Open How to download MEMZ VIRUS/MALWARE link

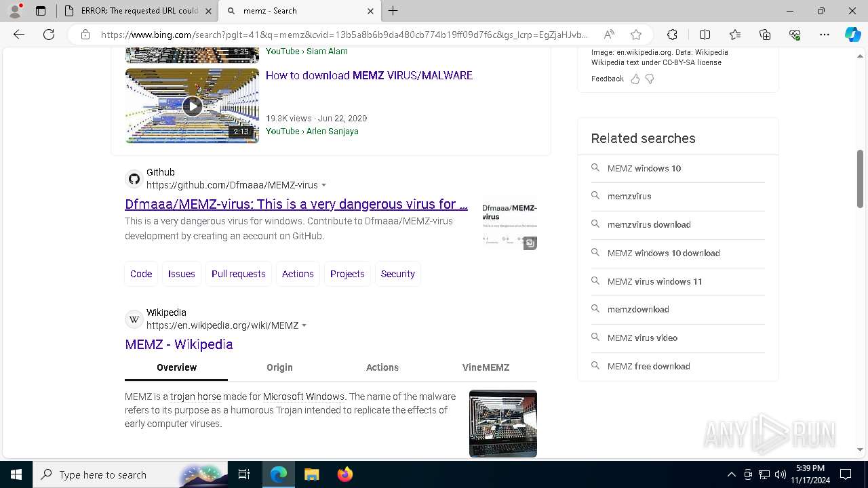tap(369, 75)
